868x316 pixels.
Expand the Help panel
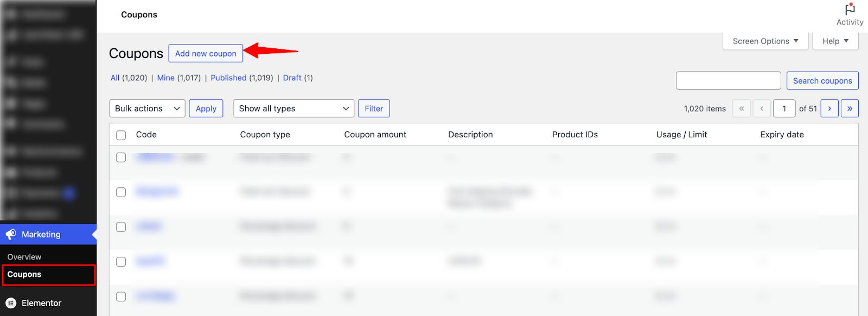[x=835, y=41]
